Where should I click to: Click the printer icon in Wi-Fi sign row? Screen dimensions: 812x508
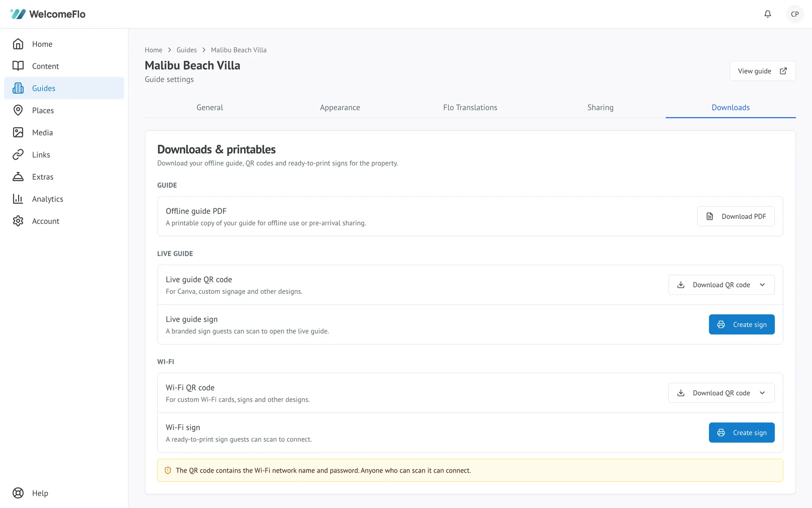721,433
